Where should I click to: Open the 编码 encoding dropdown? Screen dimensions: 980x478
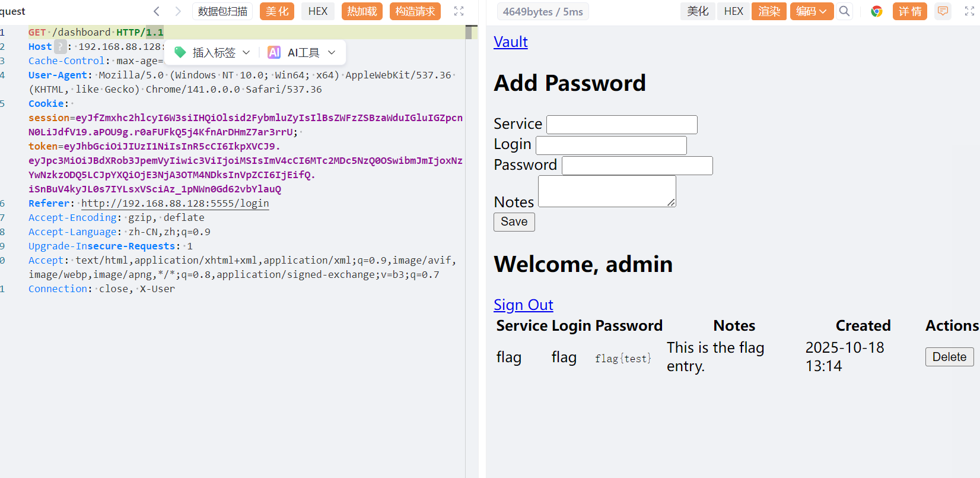point(811,11)
